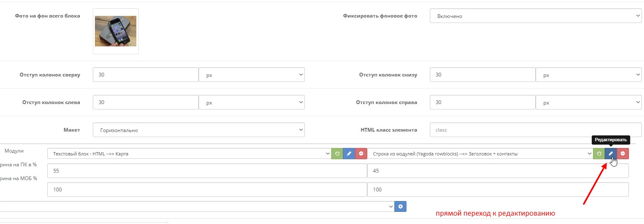Open the unit dropdown for Отступ колонок сверху

click(252, 75)
